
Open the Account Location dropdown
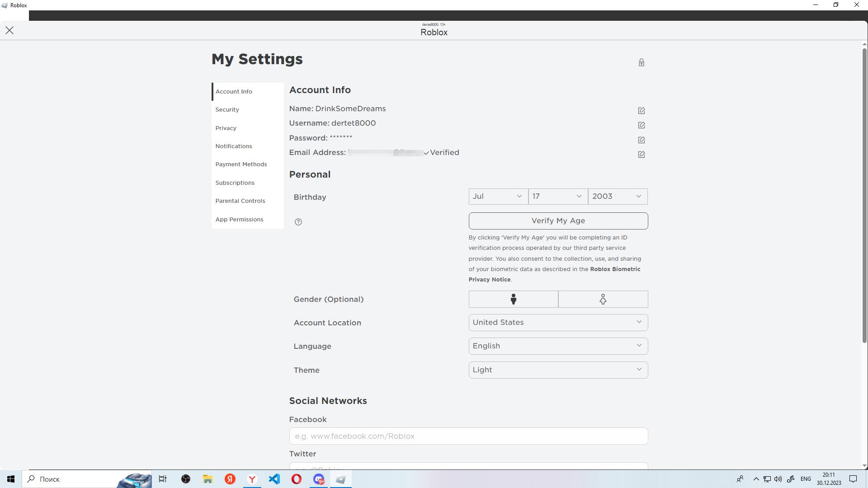(558, 323)
